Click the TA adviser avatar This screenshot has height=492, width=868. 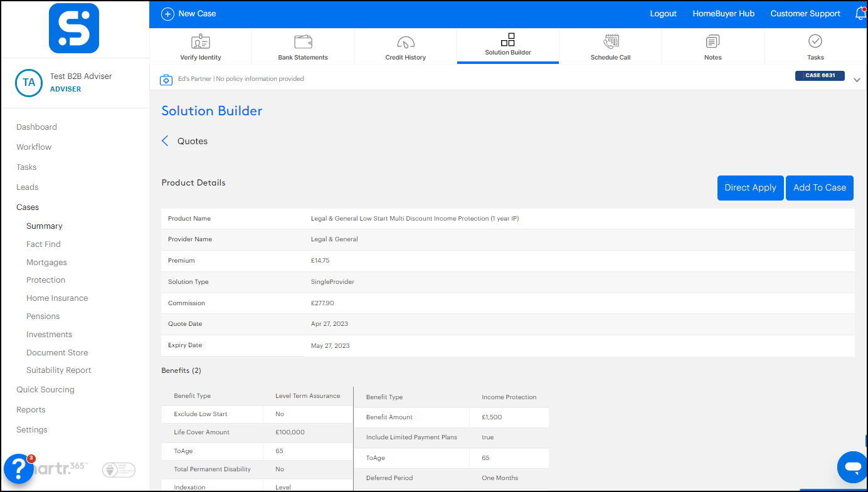29,83
